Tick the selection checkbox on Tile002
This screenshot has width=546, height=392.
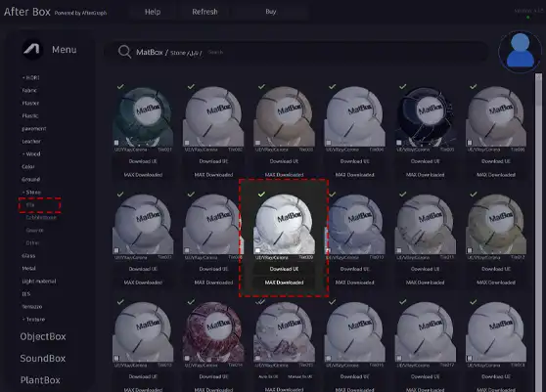[187, 143]
